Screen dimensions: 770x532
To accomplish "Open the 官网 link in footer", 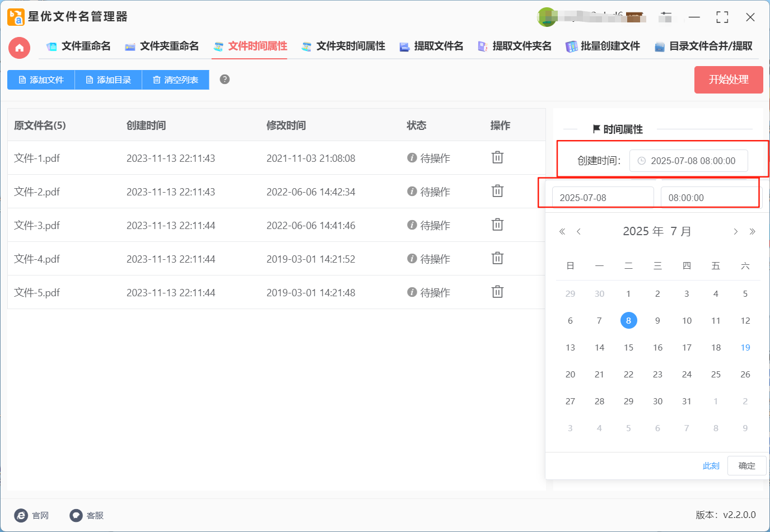I will point(32,515).
